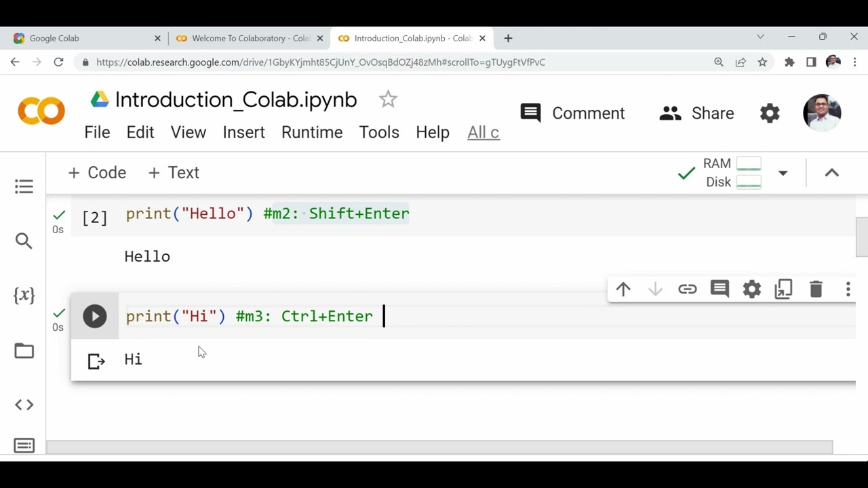Viewport: 868px width, 488px height.
Task: Open the variables {x} panel
Action: (24, 295)
